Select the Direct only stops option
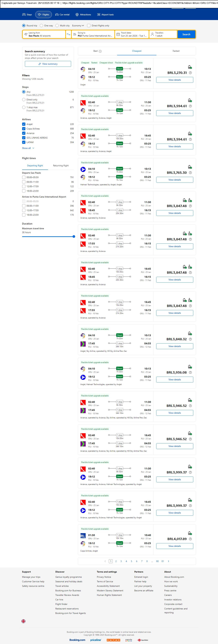Image resolution: width=218 pixels, height=644 pixels. click(x=24, y=100)
